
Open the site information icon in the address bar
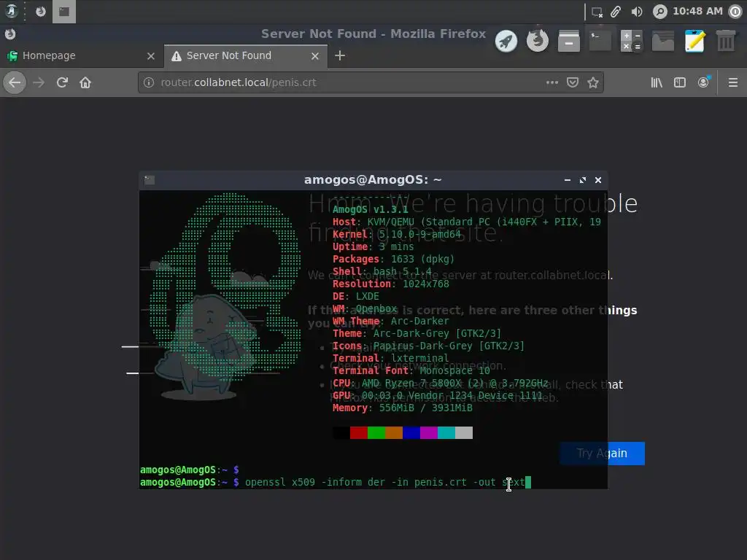point(149,82)
